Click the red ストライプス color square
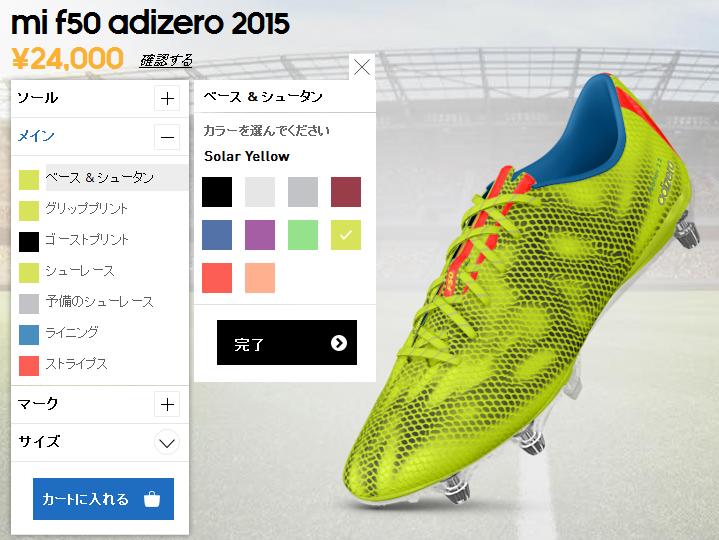The width and height of the screenshot is (719, 540). (29, 366)
